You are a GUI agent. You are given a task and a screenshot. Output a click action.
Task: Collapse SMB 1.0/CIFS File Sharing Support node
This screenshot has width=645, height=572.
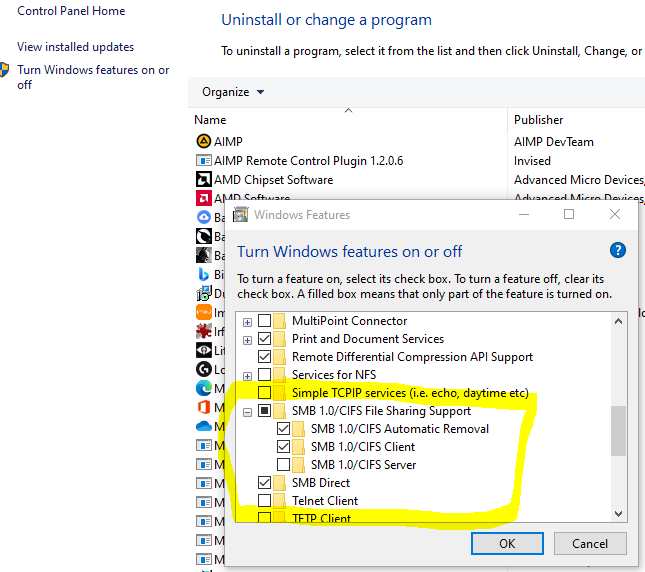coord(247,412)
